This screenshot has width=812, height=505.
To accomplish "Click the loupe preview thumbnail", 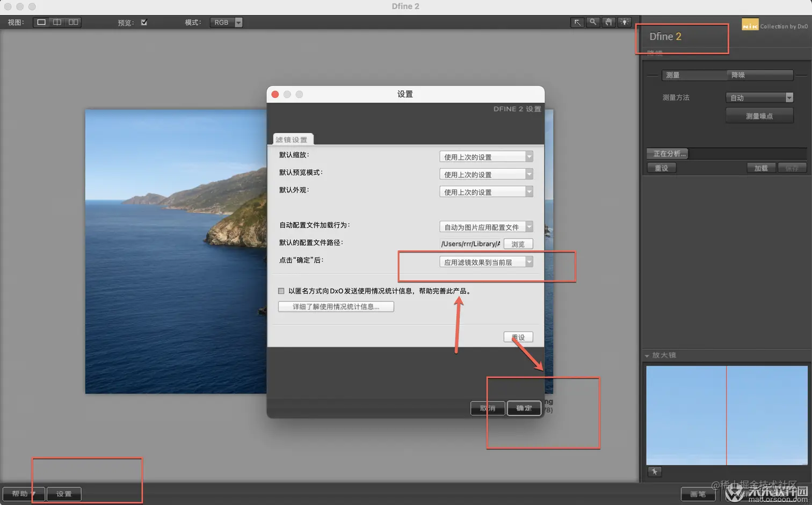I will pos(727,415).
